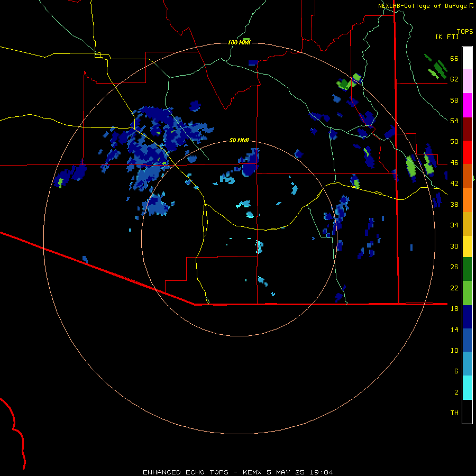Click the 'ENHANCED ECHO TOPS' caption text

pyautogui.click(x=186, y=472)
